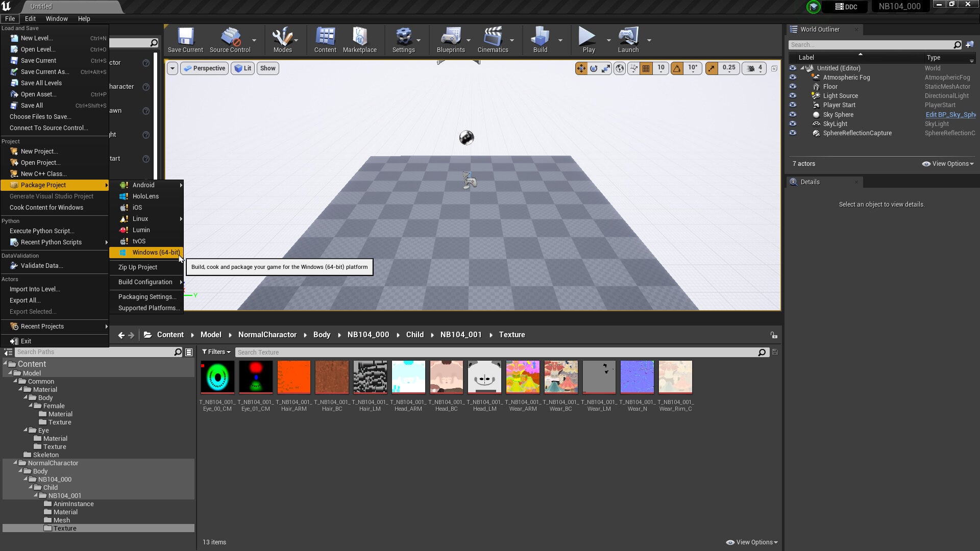Open the Settings toolbar icon
This screenshot has height=551, width=980.
coord(403,40)
